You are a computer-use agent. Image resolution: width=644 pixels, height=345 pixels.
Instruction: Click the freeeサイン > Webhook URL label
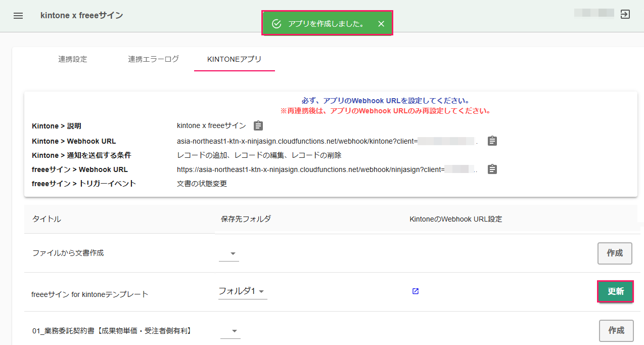pyautogui.click(x=80, y=169)
